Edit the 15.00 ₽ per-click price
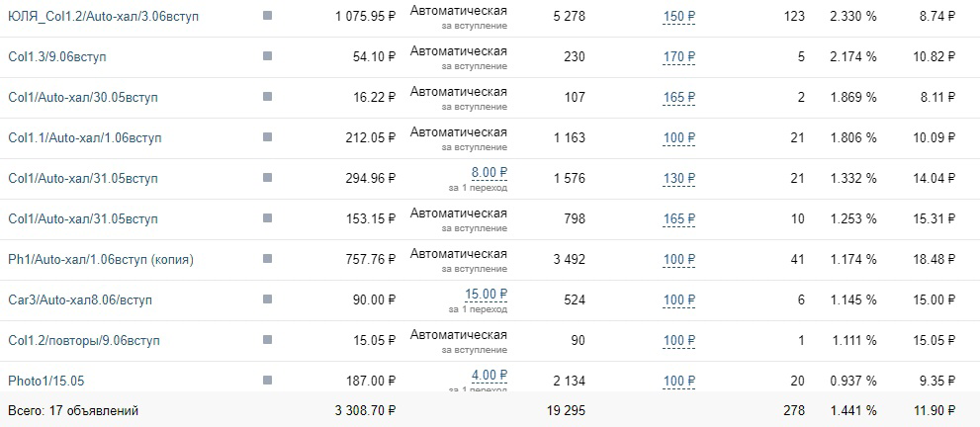This screenshot has width=980, height=427. point(486,294)
